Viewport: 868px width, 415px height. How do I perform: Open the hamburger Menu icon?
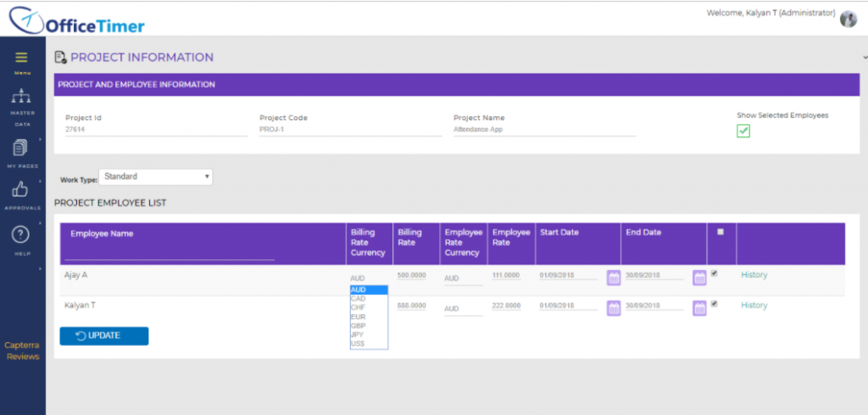21,58
